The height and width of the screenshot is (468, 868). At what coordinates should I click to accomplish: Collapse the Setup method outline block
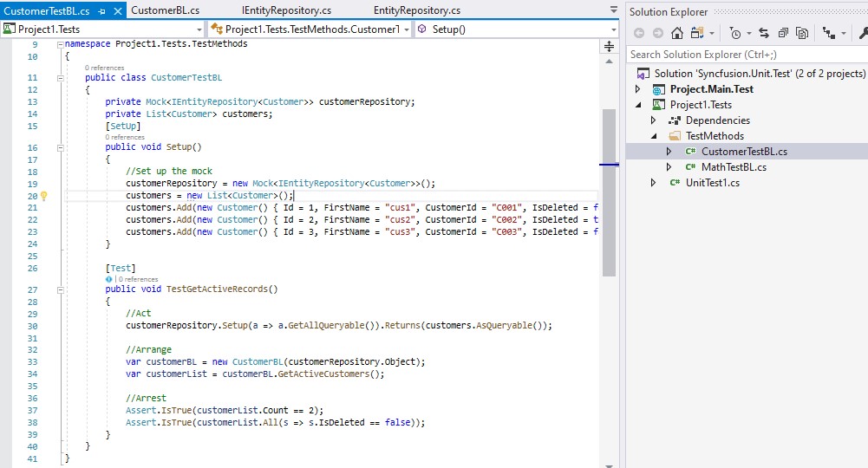tap(59, 147)
